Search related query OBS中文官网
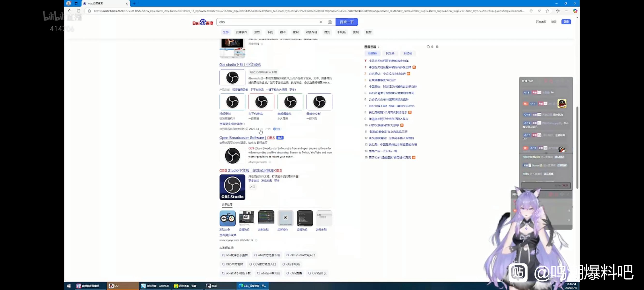644x290 pixels. (232, 264)
